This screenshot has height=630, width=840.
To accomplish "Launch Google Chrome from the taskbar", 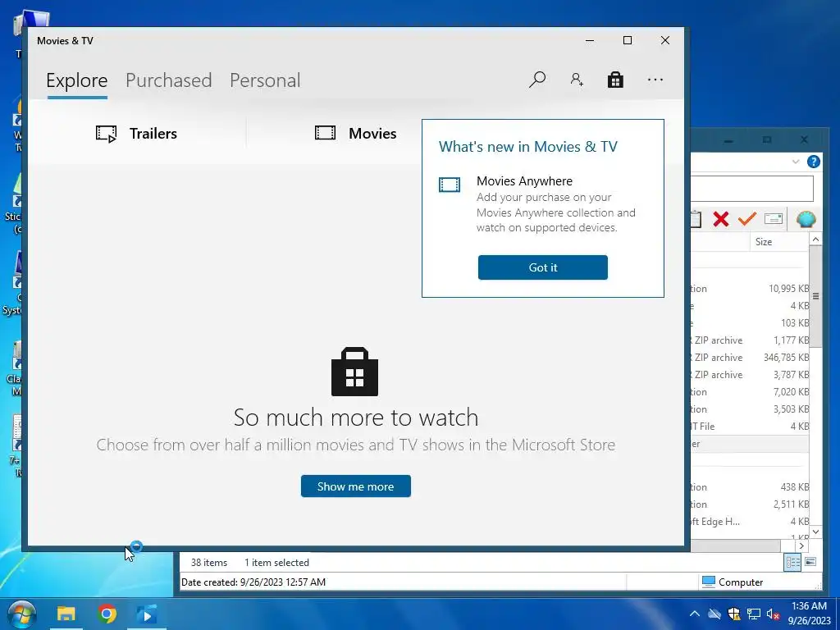I will pos(107,614).
